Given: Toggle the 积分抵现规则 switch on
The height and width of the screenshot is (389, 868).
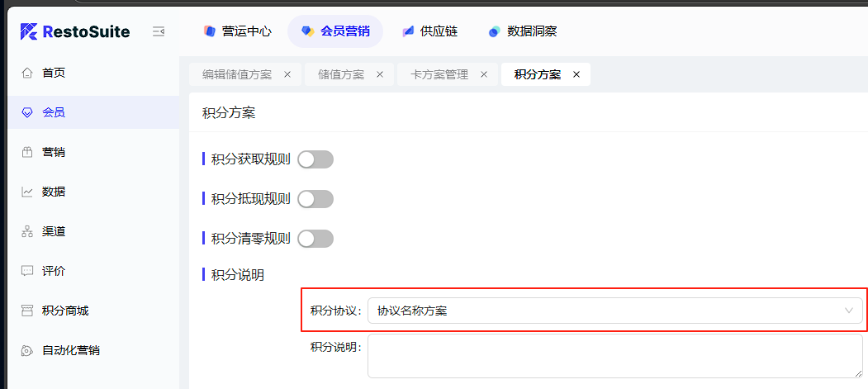Looking at the screenshot, I should click(x=315, y=199).
